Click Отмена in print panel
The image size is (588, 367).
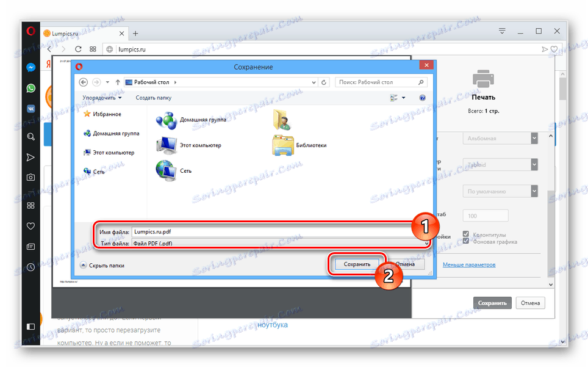click(x=530, y=303)
